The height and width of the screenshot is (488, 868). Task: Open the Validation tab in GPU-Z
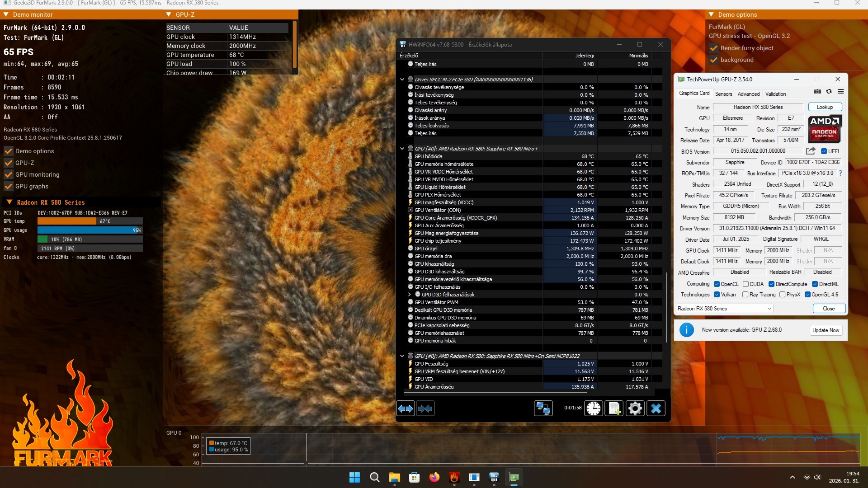tap(775, 94)
